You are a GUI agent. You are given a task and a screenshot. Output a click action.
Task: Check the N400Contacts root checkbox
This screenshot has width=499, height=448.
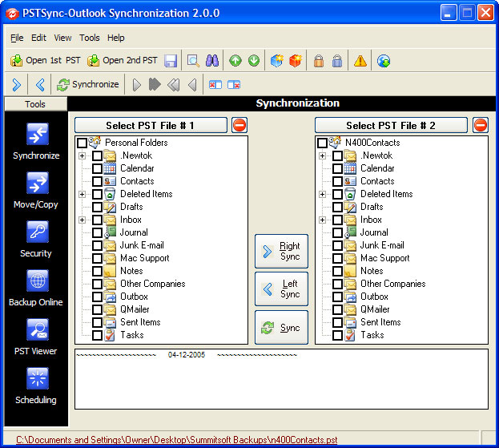[322, 143]
